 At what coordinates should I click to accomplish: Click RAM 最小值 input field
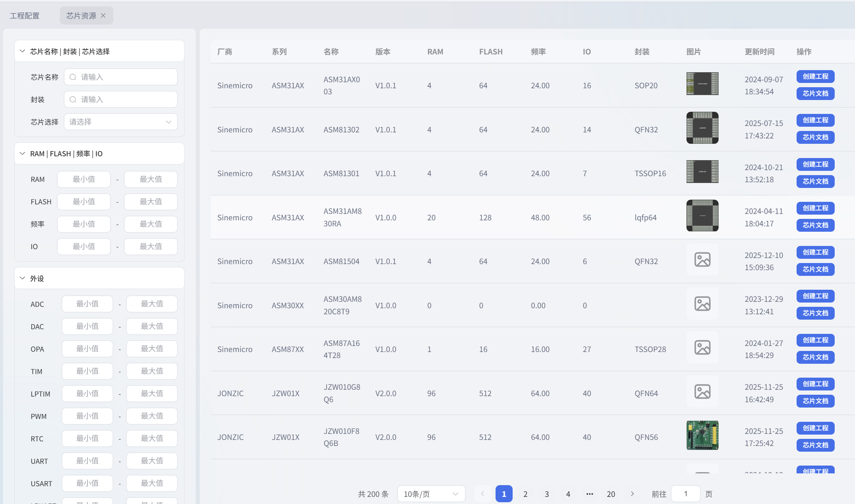click(x=84, y=179)
